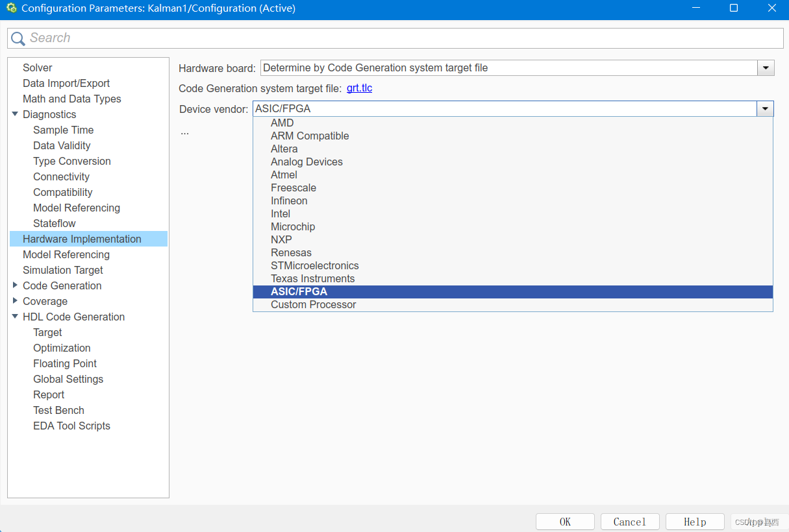Select highlighted ASIC/FPGA list entry
This screenshot has height=532, width=789.
tap(513, 292)
